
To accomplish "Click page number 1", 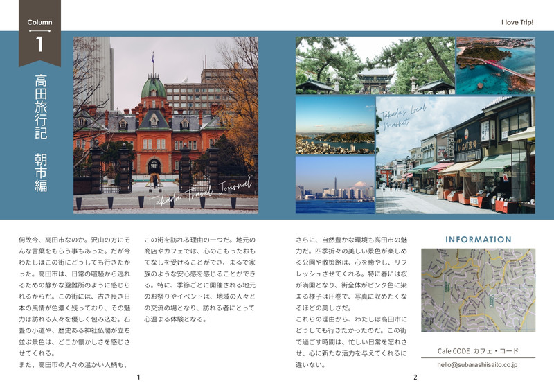I will 138,377.
